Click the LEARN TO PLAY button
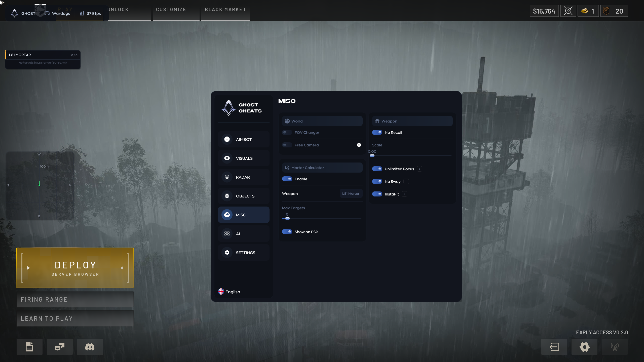This screenshot has height=362, width=644. coord(75,318)
